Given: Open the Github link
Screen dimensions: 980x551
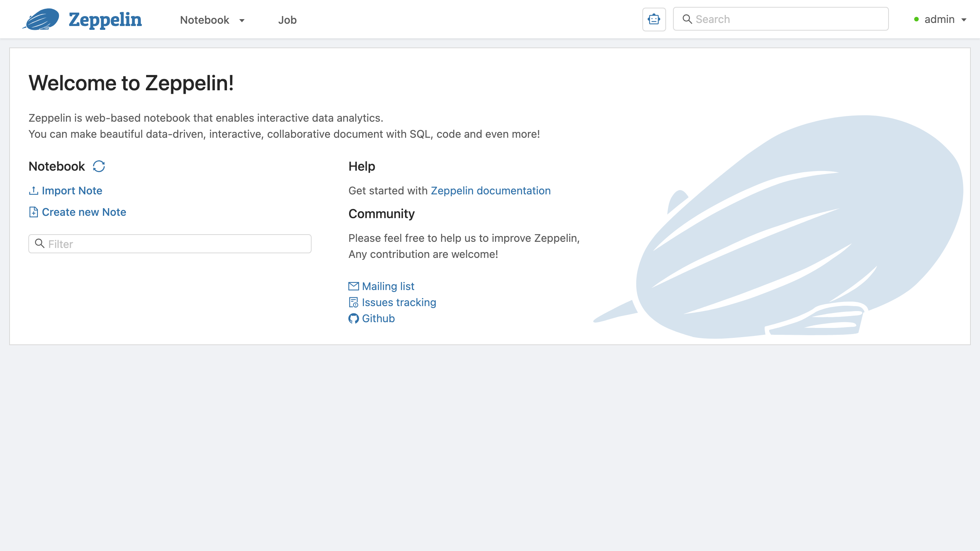Looking at the screenshot, I should coord(378,318).
